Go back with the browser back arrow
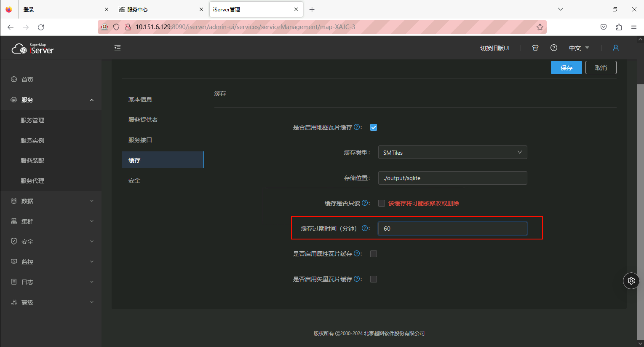This screenshot has height=347, width=644. pyautogui.click(x=11, y=27)
